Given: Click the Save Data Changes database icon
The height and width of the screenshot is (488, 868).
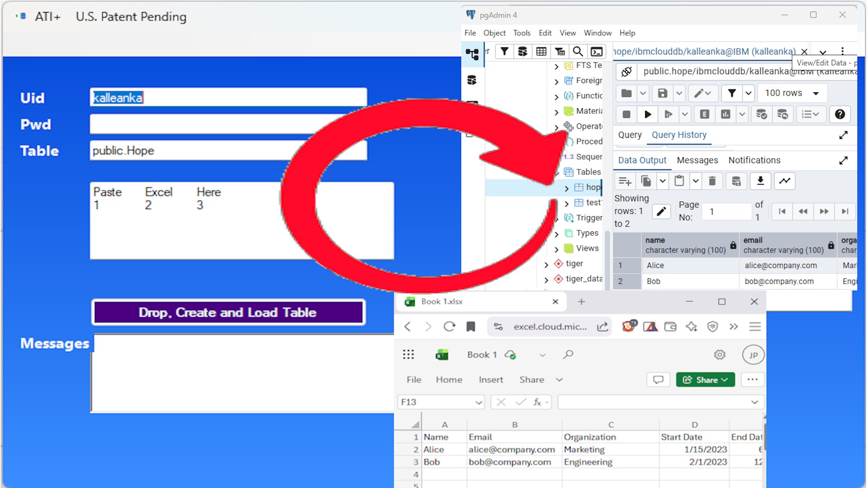Looking at the screenshot, I should pos(736,181).
